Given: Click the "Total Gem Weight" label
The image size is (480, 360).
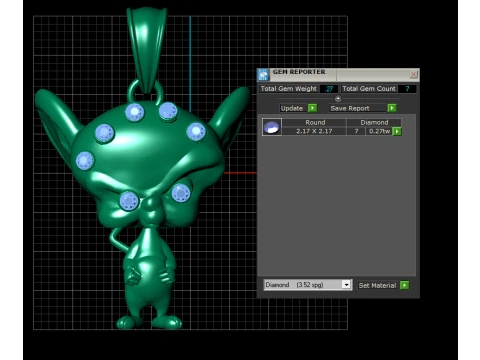Looking at the screenshot, I should pos(289,89).
